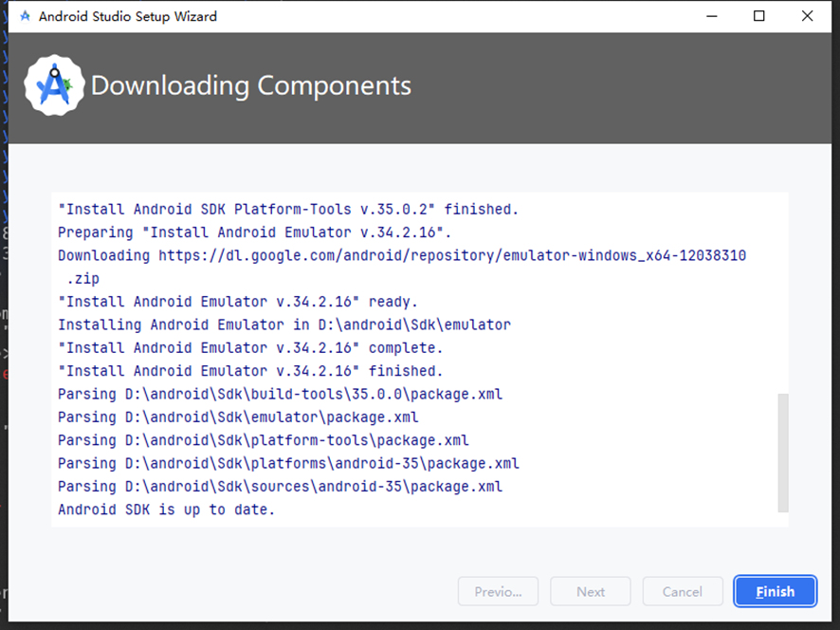Click the log panel vertical scrollbar thumb
The height and width of the screenshot is (630, 840).
783,454
